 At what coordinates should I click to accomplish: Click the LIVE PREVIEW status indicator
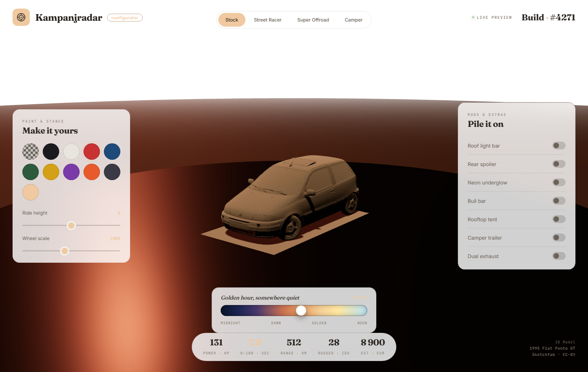pos(492,18)
